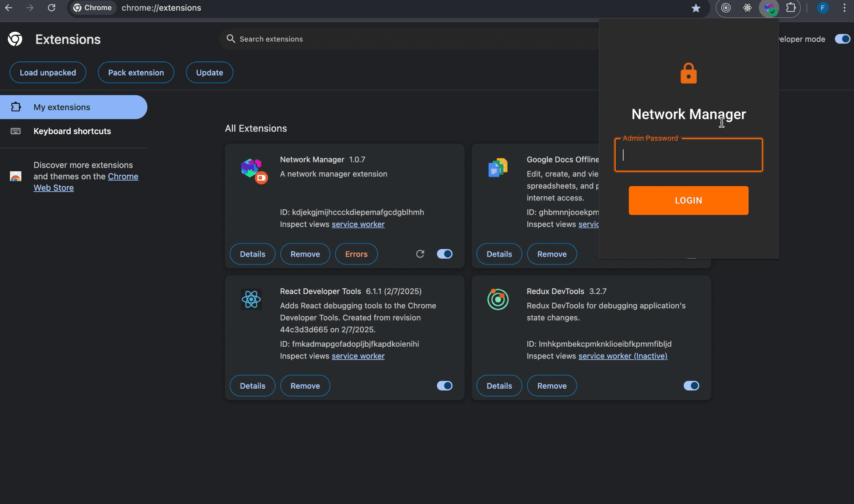
Task: Toggle Developer mode switch
Action: pos(842,39)
